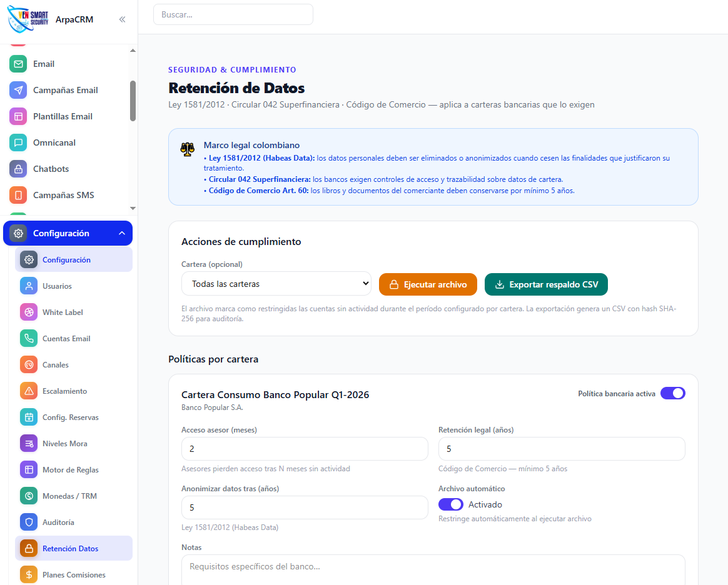Open the Email icon in sidebar

(18, 64)
